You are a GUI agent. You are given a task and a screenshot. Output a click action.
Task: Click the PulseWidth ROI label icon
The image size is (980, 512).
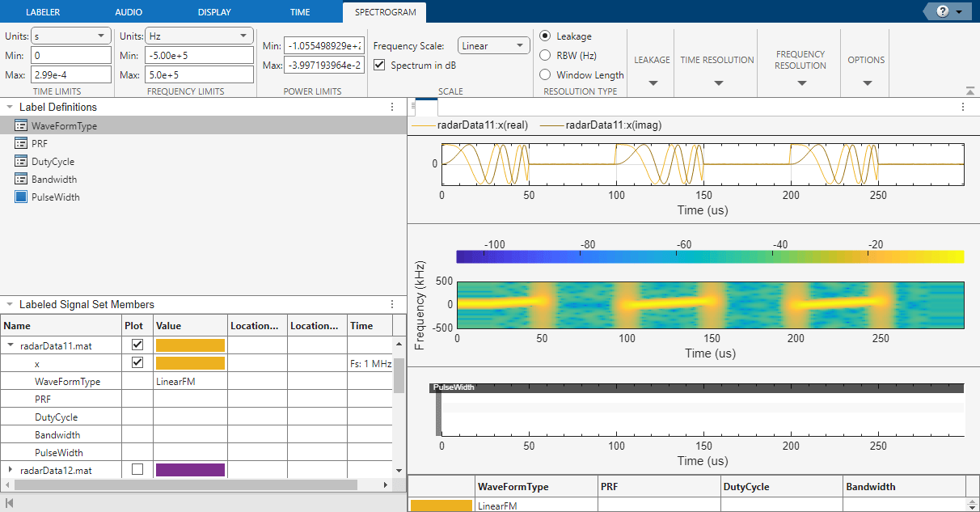pyautogui.click(x=22, y=197)
